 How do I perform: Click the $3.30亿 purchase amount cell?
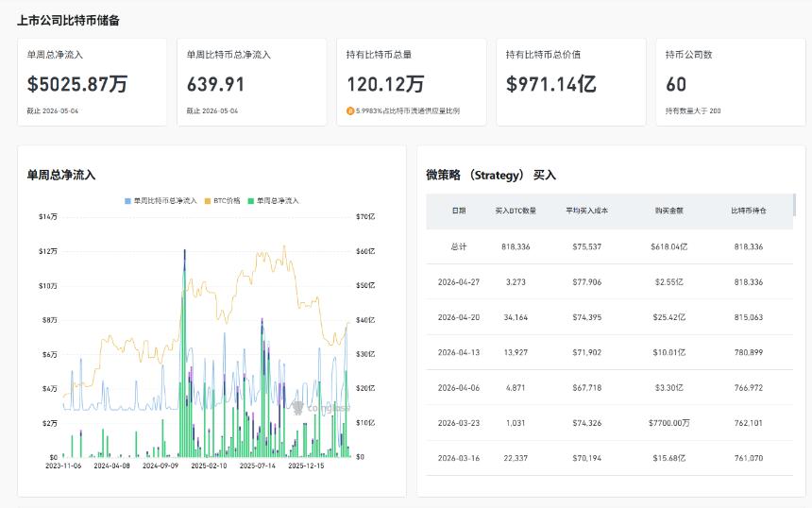669,388
